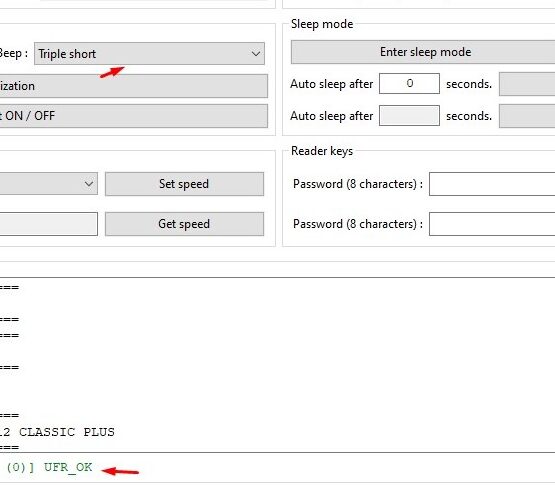This screenshot has height=487, width=555.
Task: Click the read-only field left of Get speed
Action: click(48, 224)
